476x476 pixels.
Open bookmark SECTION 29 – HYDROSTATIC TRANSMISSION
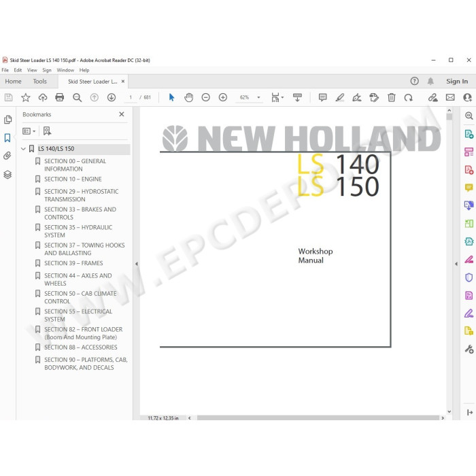[x=81, y=195]
